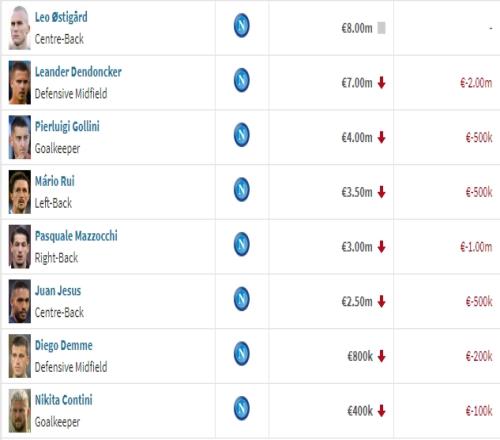Click the red down arrow beside €7.00m

click(381, 83)
